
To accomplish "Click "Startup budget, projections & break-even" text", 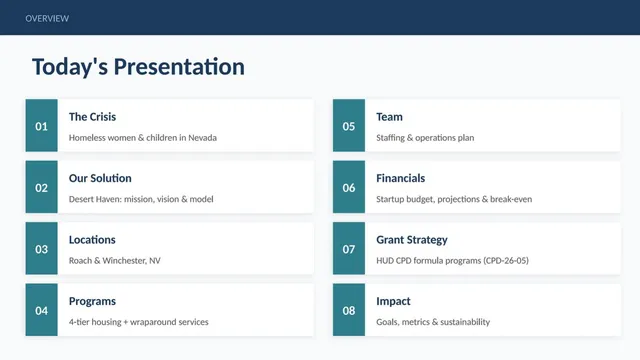I will click(x=454, y=199).
